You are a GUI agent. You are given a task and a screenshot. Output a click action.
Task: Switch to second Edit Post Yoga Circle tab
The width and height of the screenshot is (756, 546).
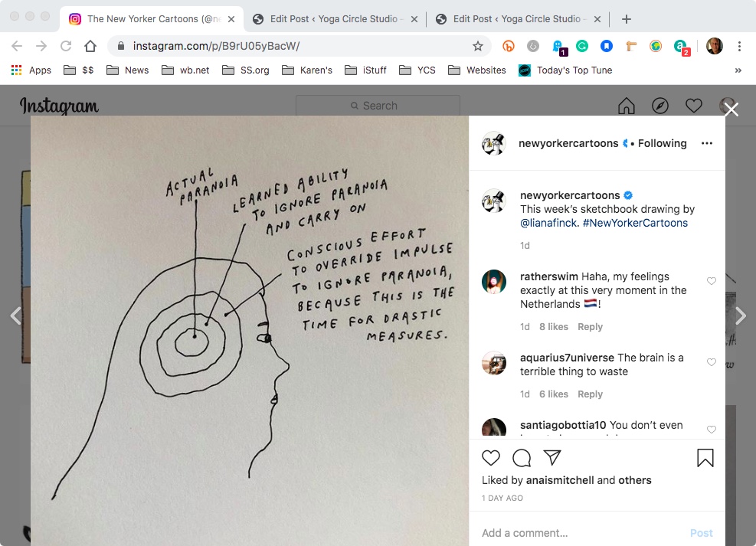[518, 19]
